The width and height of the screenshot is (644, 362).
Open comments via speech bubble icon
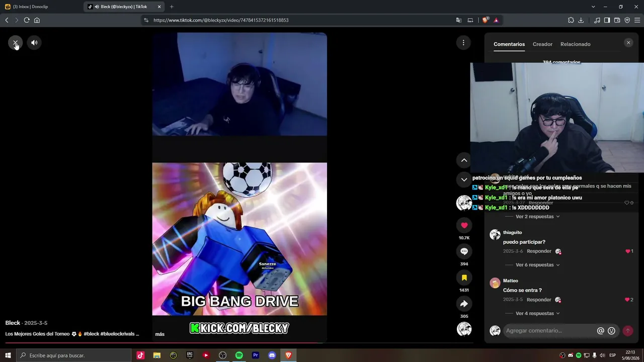click(x=464, y=251)
